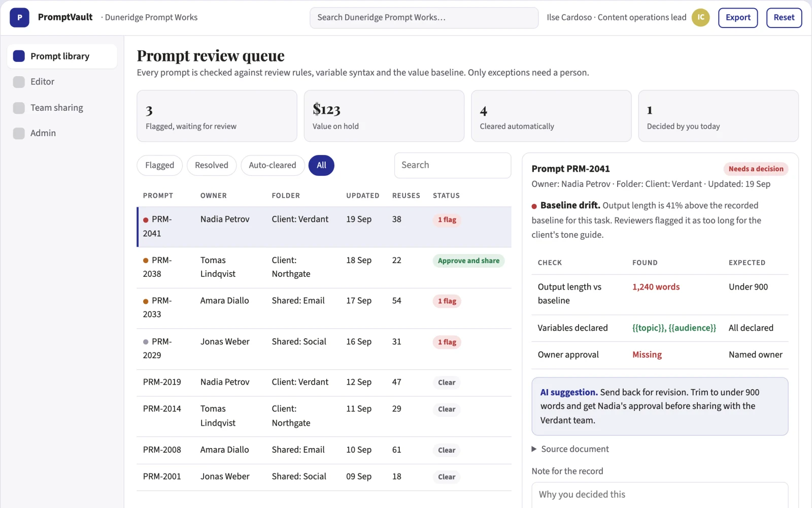
Task: Click the Clear badge on PRM-2001 row
Action: pos(447,477)
